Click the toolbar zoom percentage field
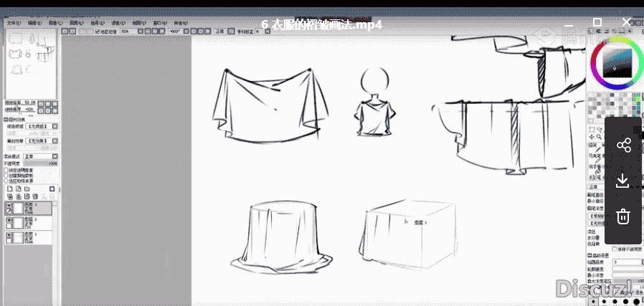 pyautogui.click(x=128, y=32)
